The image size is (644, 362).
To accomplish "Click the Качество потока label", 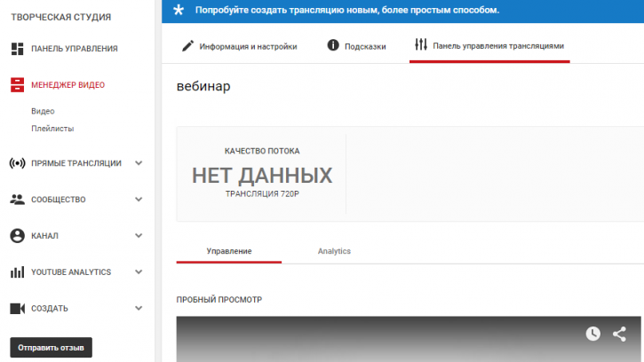I will point(262,151).
